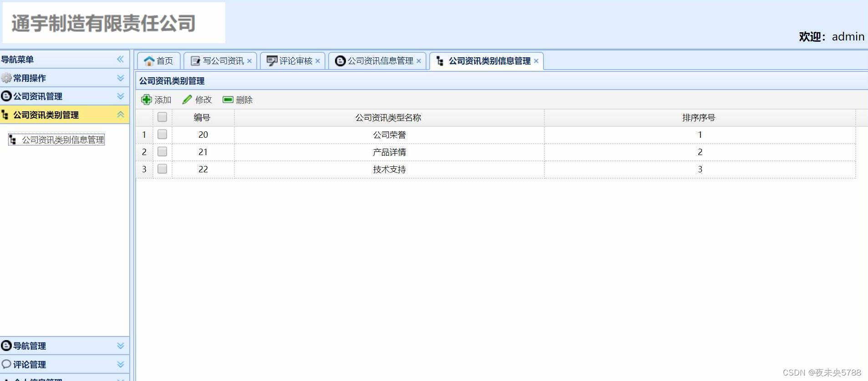868x381 pixels.
Task: Click the 常用操作 menu title
Action: click(30, 78)
